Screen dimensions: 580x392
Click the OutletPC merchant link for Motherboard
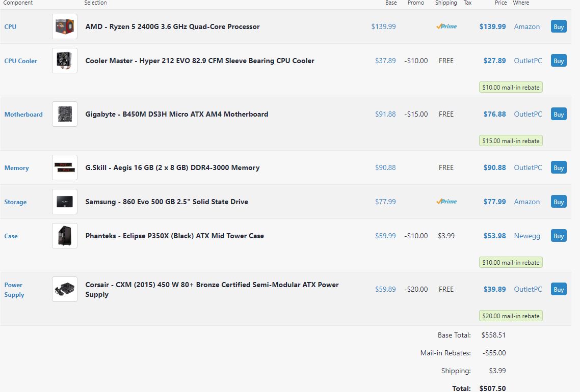coord(528,114)
